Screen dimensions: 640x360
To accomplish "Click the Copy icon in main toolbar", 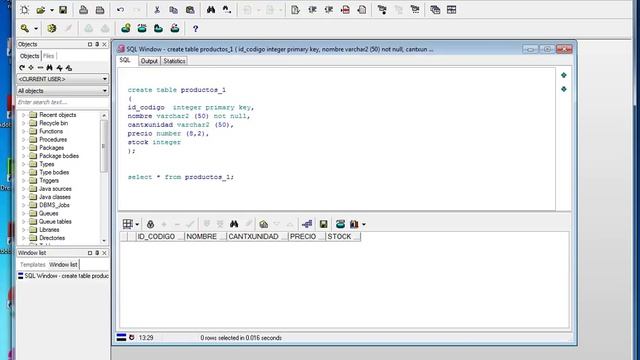I will pyautogui.click(x=173, y=10).
